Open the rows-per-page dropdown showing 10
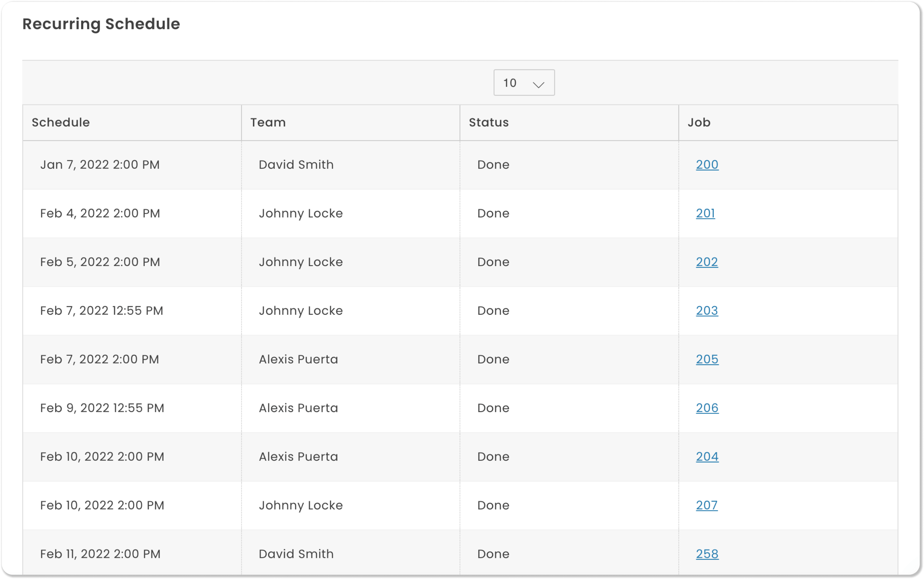Screen dimensions: 924x579 point(523,82)
